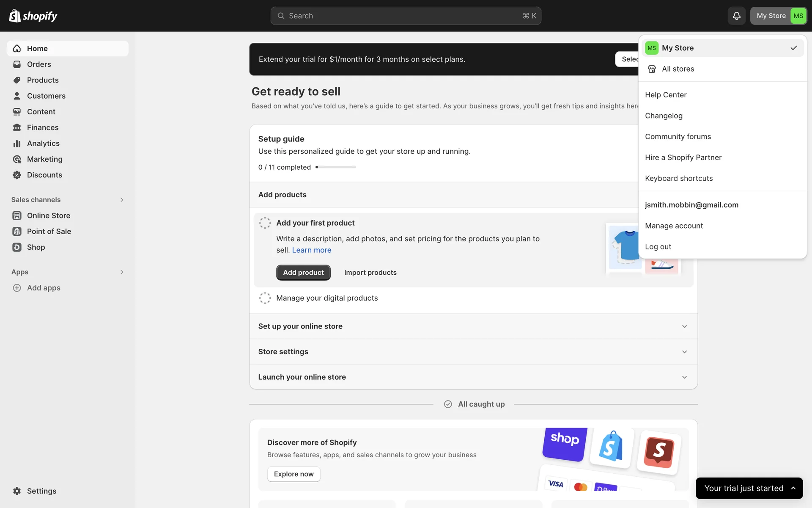Mark Manage your digital products complete

pos(265,298)
